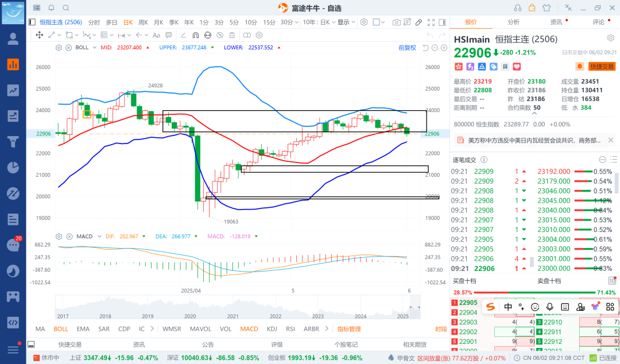
Task: Open the code brackets icon in sidebar
Action: pyautogui.click(x=13, y=323)
